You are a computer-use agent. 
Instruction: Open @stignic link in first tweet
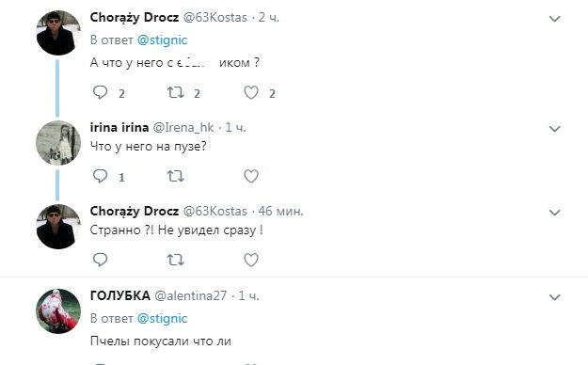tap(162, 40)
